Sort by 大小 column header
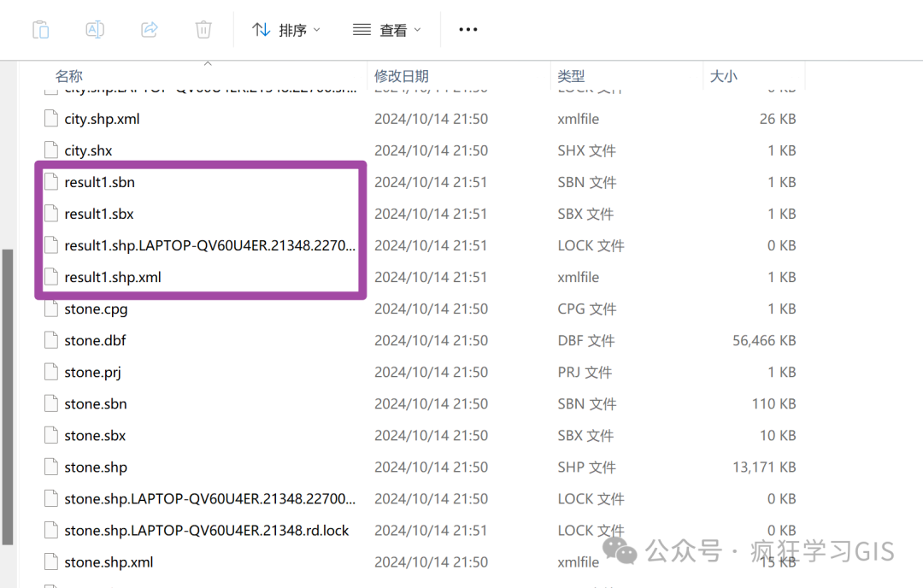This screenshot has width=923, height=588. click(724, 76)
